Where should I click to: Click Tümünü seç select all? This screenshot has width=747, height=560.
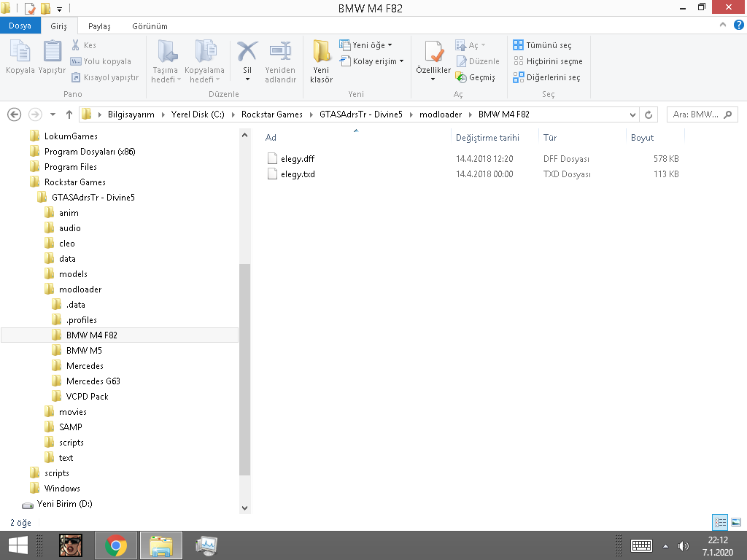point(542,45)
